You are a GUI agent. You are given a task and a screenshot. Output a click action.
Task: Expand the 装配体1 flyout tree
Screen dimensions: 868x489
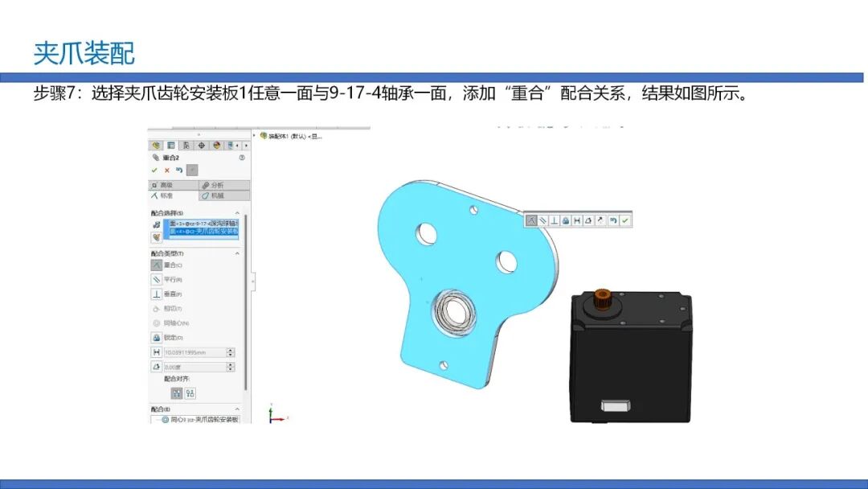255,136
